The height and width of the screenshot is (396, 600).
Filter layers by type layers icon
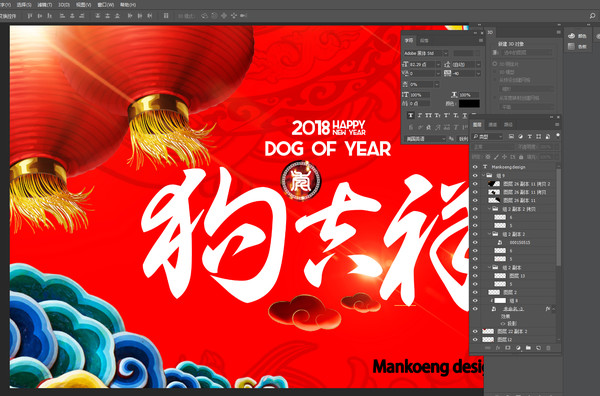point(530,137)
